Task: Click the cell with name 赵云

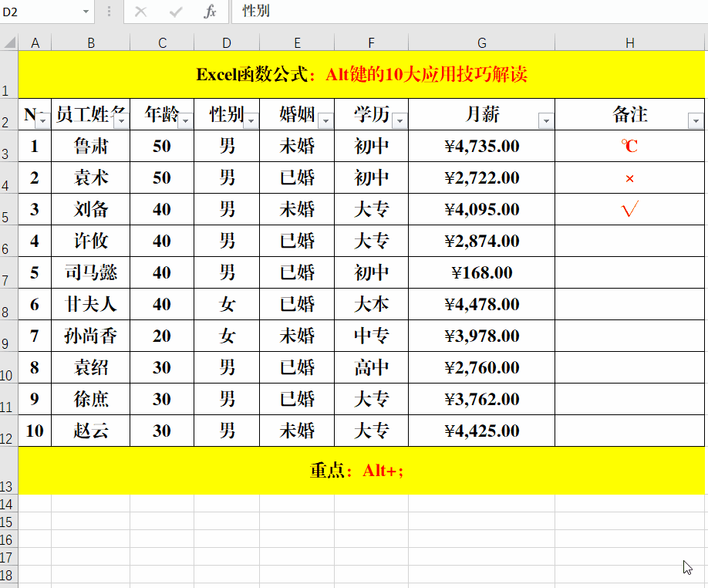Action: [91, 431]
